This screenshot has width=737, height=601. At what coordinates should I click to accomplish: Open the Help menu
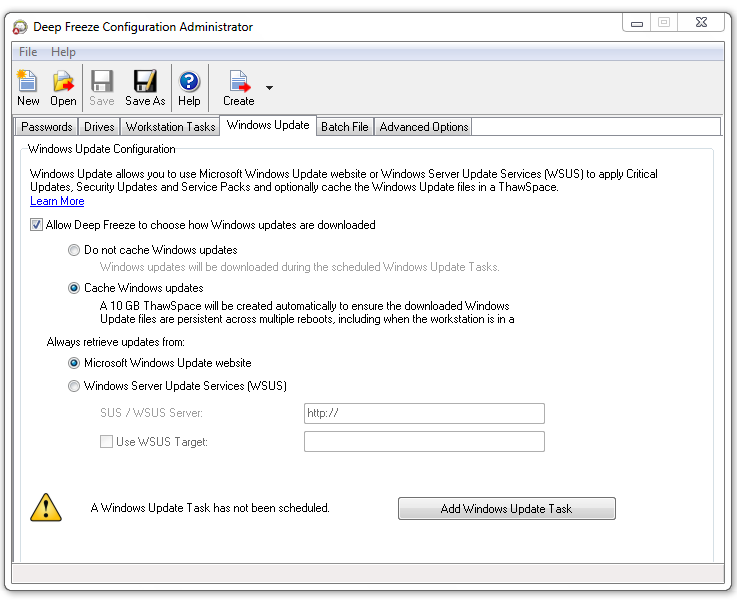pyautogui.click(x=63, y=52)
